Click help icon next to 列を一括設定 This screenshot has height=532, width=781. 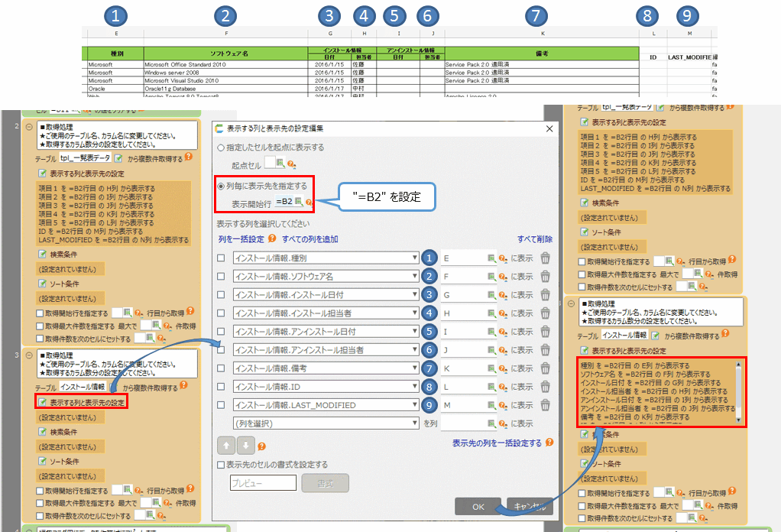pos(271,239)
